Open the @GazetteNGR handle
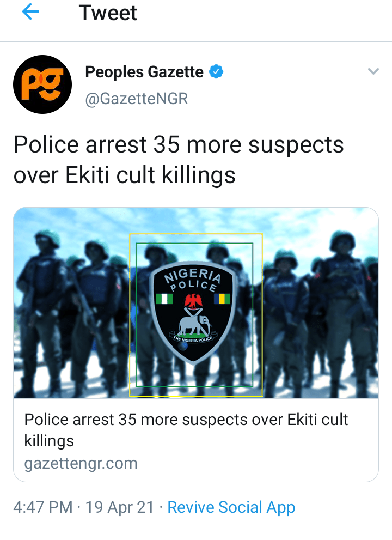392x540 pixels. (x=137, y=99)
